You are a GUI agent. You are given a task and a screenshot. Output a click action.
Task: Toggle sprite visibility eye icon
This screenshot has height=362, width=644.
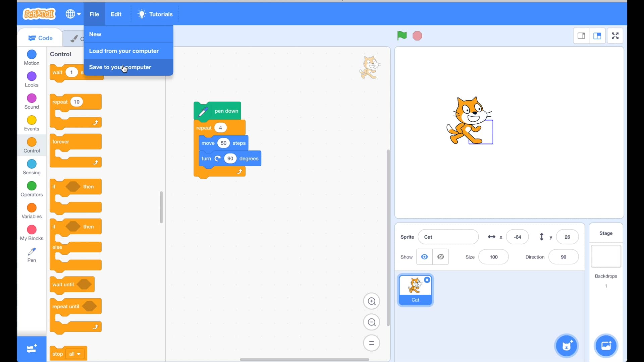[425, 257]
